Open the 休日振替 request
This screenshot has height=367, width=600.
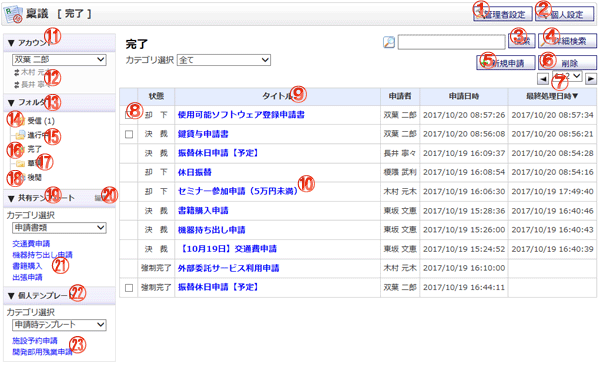(x=195, y=172)
